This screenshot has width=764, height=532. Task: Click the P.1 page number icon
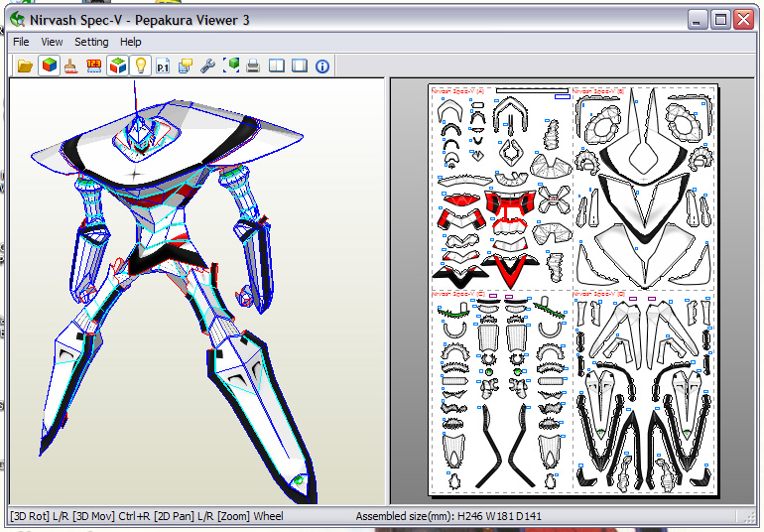click(163, 66)
